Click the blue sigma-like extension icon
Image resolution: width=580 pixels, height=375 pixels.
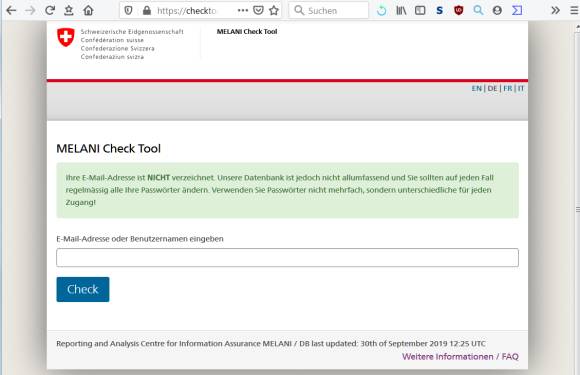point(517,10)
